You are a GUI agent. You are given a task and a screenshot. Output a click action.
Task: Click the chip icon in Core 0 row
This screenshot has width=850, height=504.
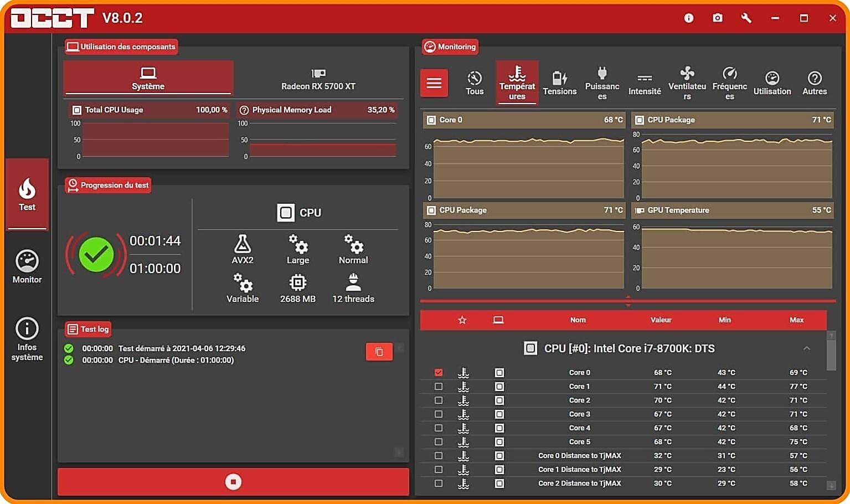pos(499,372)
